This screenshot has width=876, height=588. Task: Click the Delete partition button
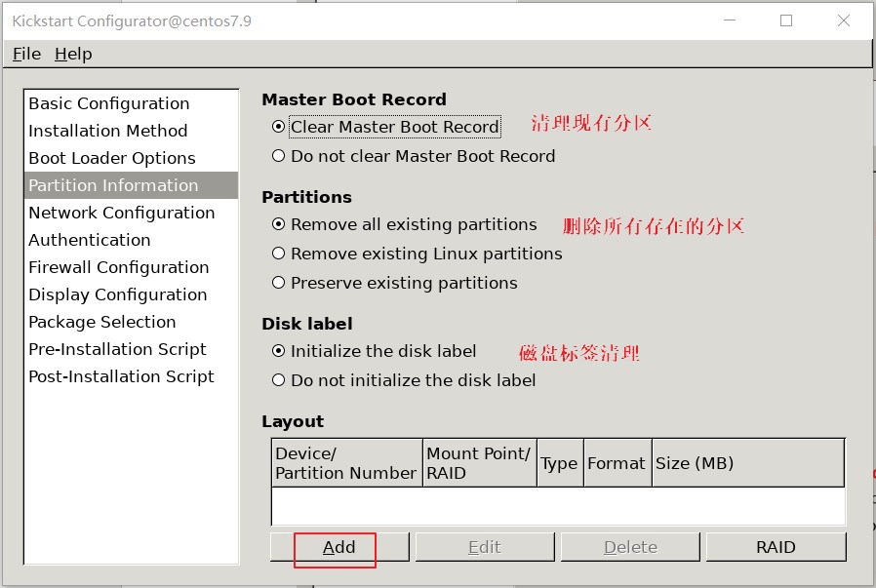(631, 547)
